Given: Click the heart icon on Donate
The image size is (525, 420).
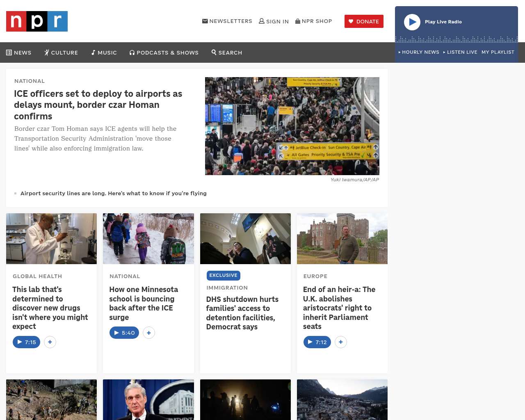Looking at the screenshot, I should coord(351,21).
